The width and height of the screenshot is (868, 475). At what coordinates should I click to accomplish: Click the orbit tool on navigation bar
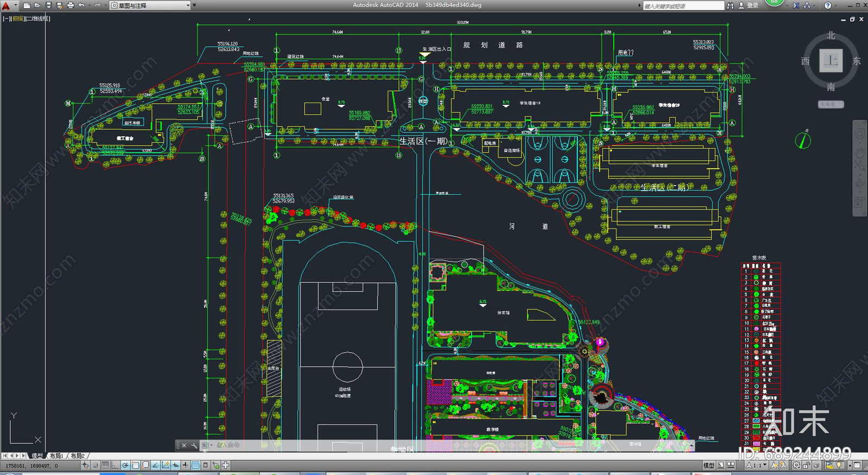point(859,183)
